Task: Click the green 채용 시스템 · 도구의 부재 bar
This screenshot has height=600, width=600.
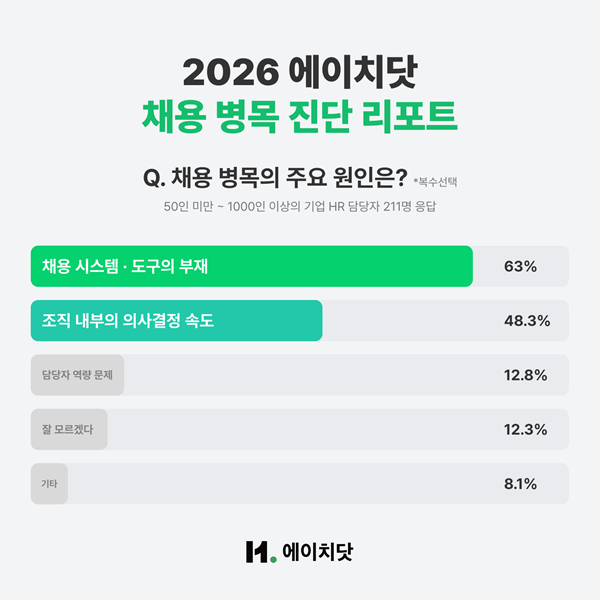Action: tap(251, 267)
